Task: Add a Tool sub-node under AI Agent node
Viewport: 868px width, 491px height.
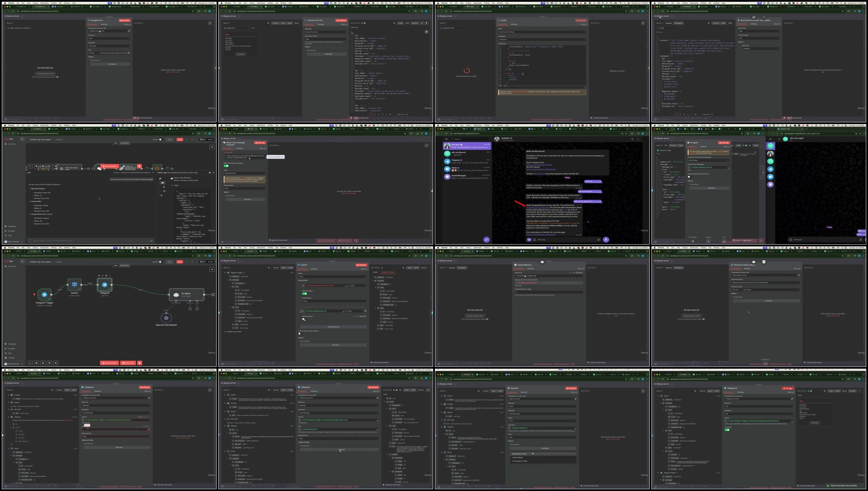Action: pyautogui.click(x=197, y=309)
